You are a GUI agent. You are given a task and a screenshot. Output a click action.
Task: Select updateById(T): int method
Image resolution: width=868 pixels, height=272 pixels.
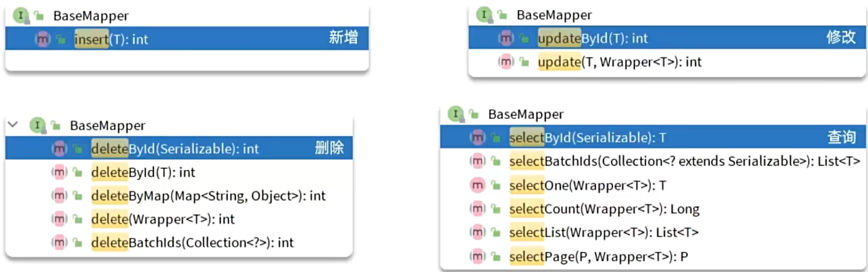pos(667,38)
